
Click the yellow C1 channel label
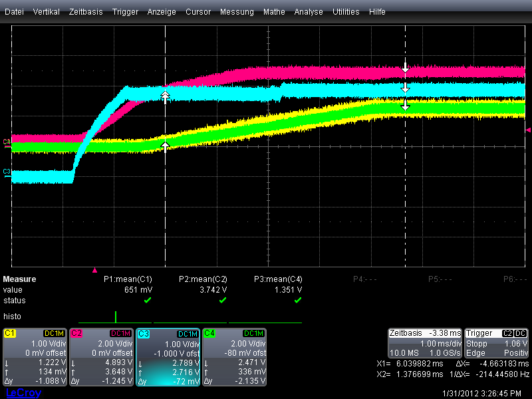[9, 333]
